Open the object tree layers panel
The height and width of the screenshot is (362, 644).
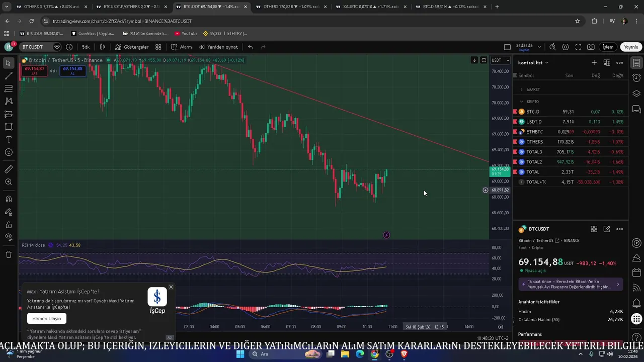pyautogui.click(x=636, y=94)
